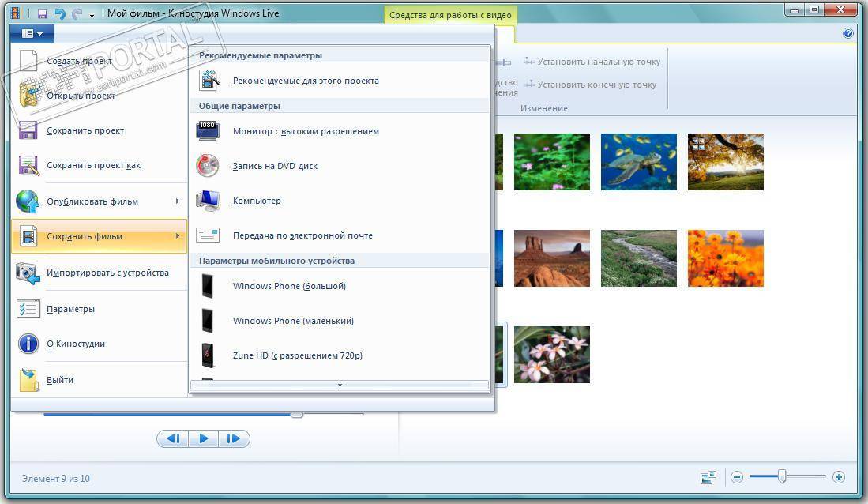The height and width of the screenshot is (504, 868).
Task: Click the Parameters checklist icon
Action: click(28, 309)
